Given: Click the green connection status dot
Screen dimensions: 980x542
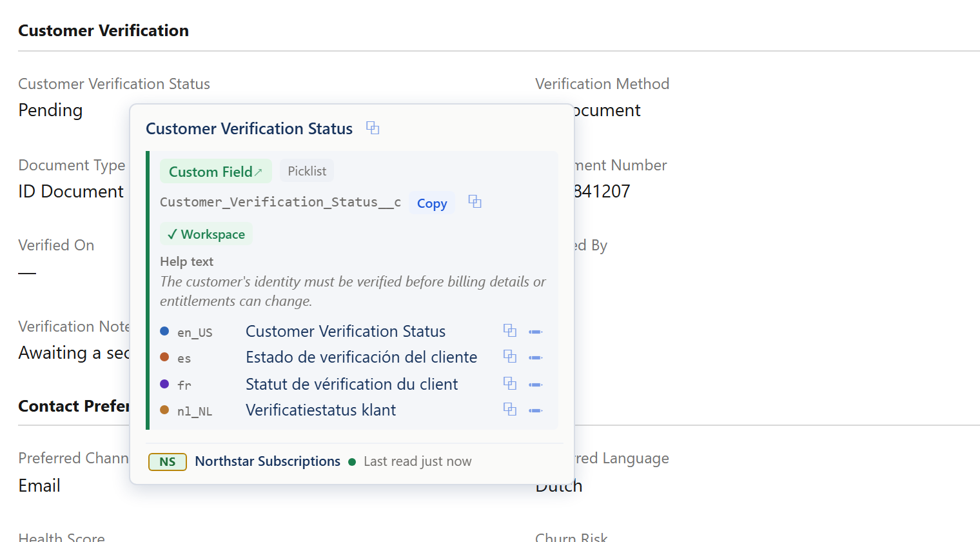Looking at the screenshot, I should [352, 462].
